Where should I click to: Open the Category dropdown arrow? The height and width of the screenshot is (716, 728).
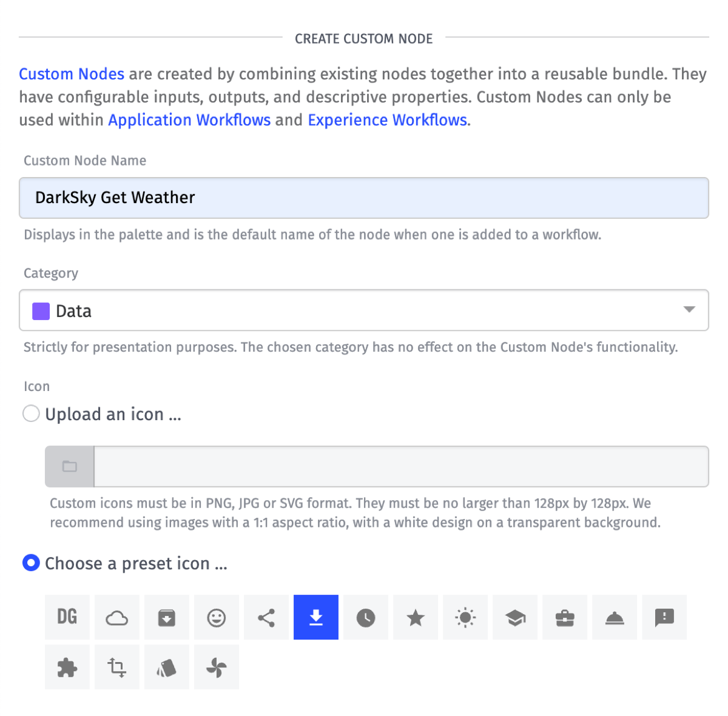(x=689, y=310)
